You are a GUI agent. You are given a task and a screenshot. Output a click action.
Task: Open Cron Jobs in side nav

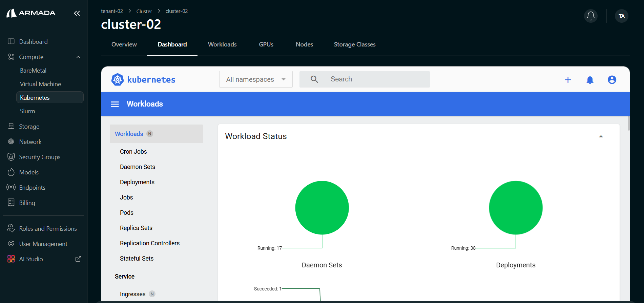(x=133, y=152)
